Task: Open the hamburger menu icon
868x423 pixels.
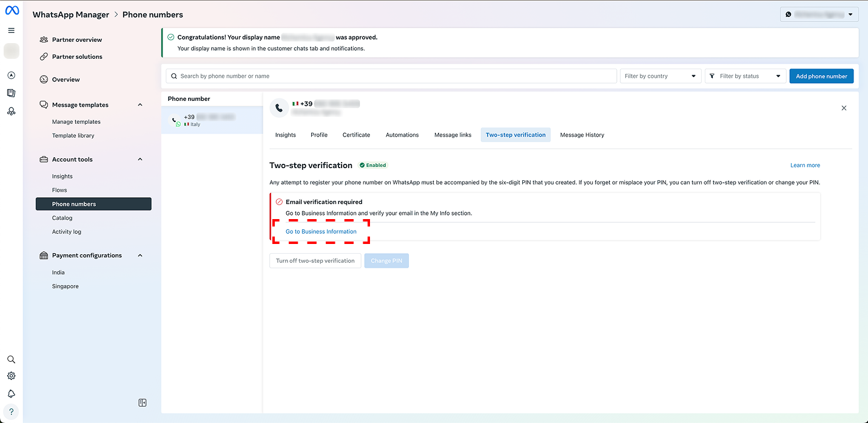Action: click(12, 30)
